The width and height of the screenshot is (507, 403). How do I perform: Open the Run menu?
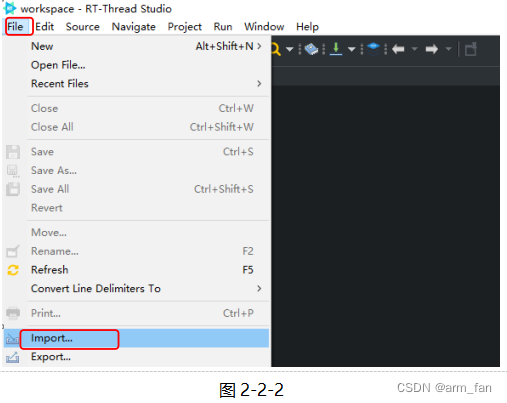[x=223, y=27]
